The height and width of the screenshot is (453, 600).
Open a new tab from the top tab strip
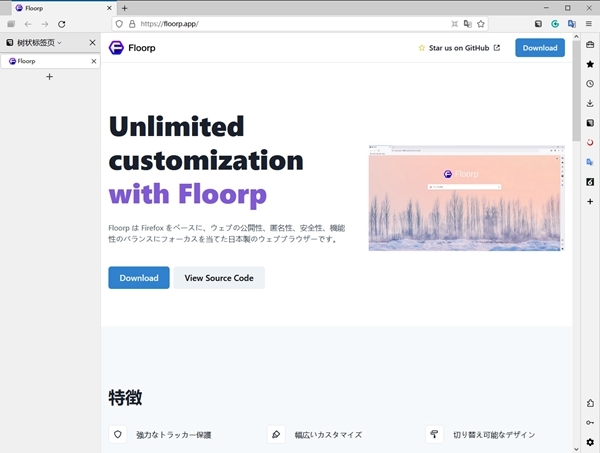pyautogui.click(x=124, y=8)
